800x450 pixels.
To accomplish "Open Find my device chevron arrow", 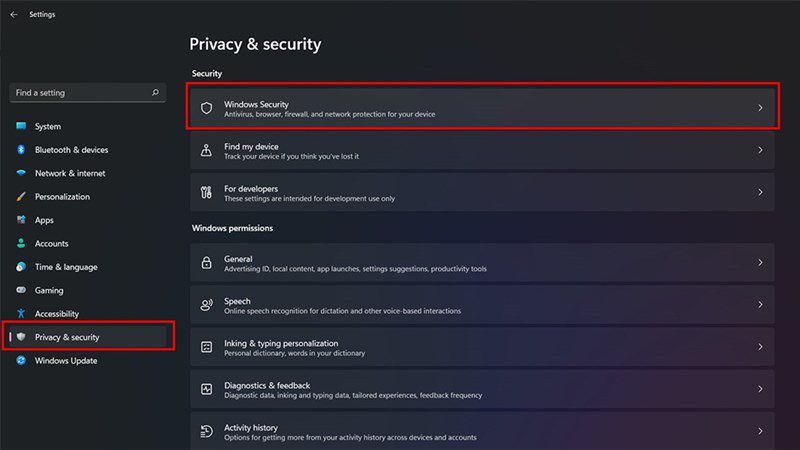I will click(760, 150).
